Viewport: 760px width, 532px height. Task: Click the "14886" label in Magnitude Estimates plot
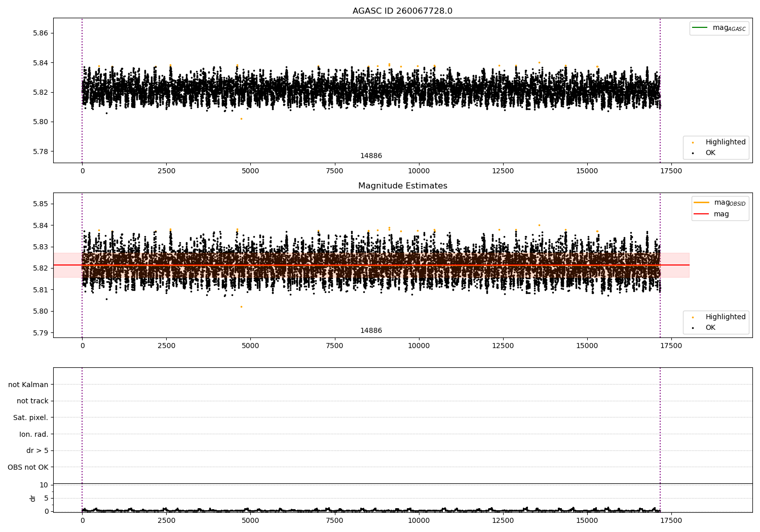point(371,331)
